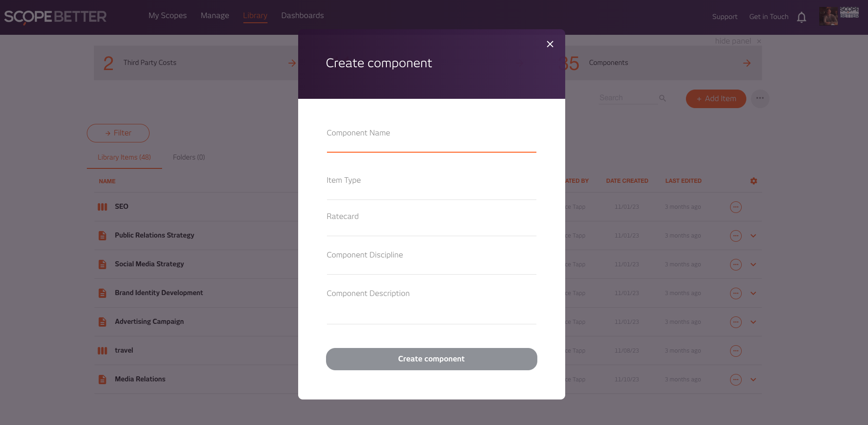Image resolution: width=868 pixels, height=425 pixels.
Task: Open row options for travel item
Action: click(736, 351)
